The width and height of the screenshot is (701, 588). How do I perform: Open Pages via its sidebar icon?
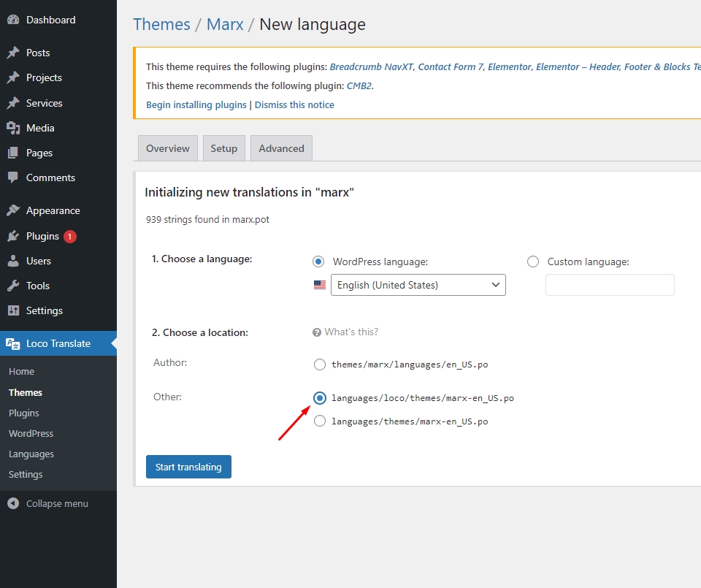click(13, 153)
